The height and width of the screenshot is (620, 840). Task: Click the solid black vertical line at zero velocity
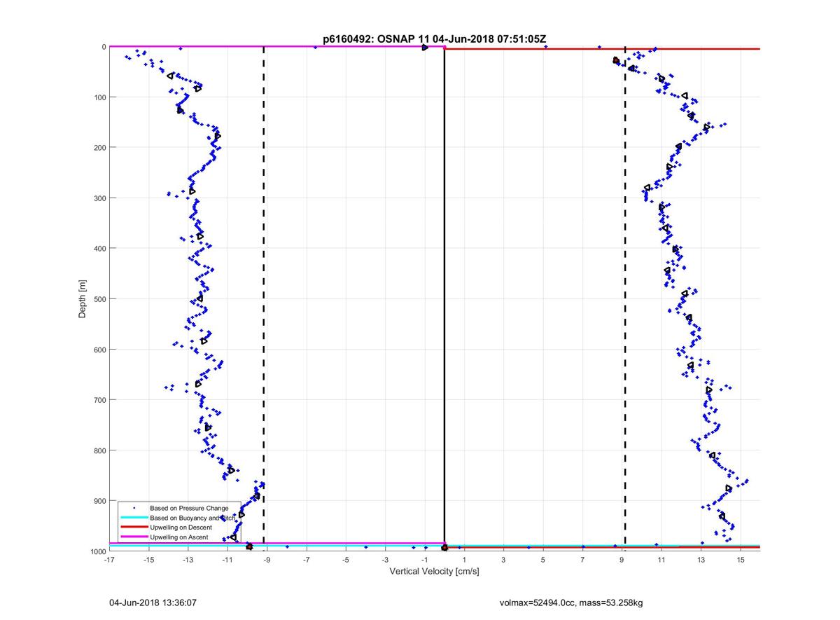pos(444,298)
